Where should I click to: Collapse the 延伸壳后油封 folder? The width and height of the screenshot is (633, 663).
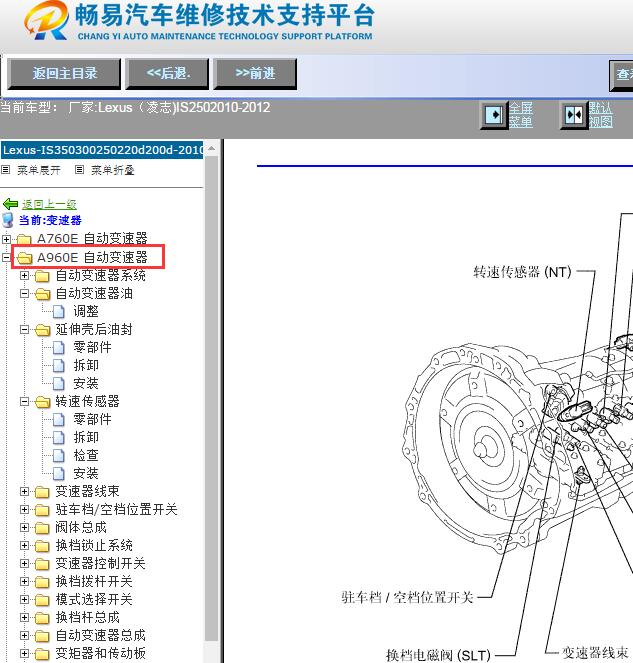click(x=25, y=329)
